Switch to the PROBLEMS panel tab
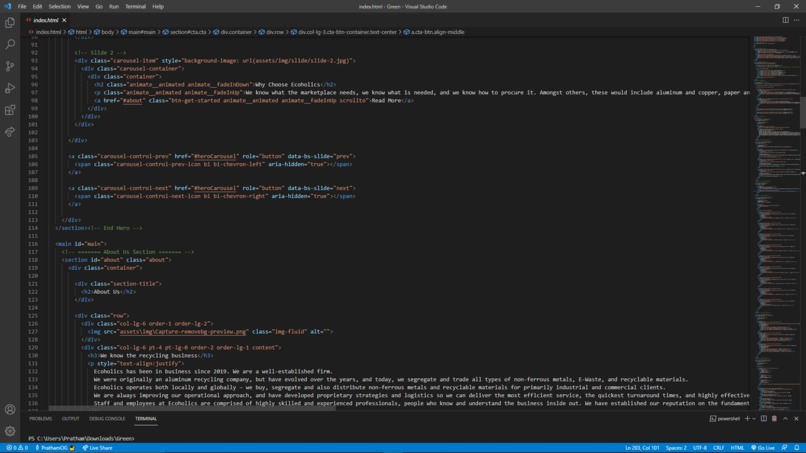Image resolution: width=806 pixels, height=453 pixels. click(x=41, y=419)
